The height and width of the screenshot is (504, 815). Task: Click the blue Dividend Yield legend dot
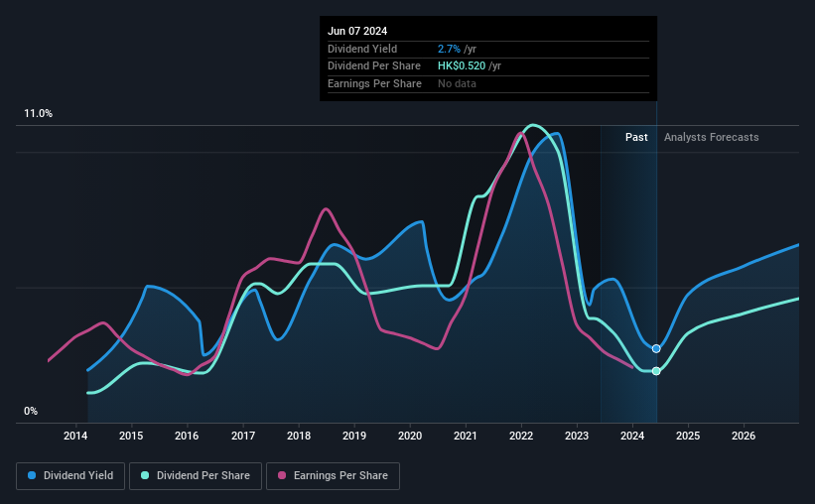(32, 475)
